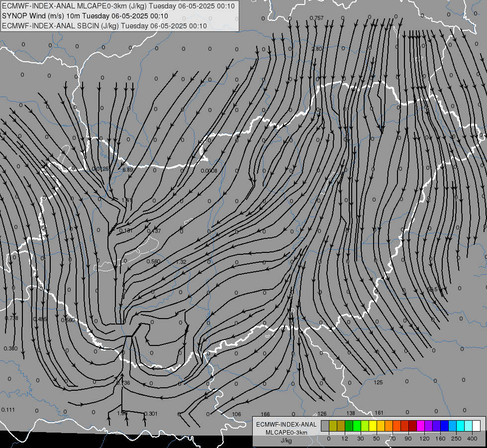Click the 400 tick label on legend scale
Image resolution: width=487 pixels, height=448 pixels.
click(x=472, y=439)
